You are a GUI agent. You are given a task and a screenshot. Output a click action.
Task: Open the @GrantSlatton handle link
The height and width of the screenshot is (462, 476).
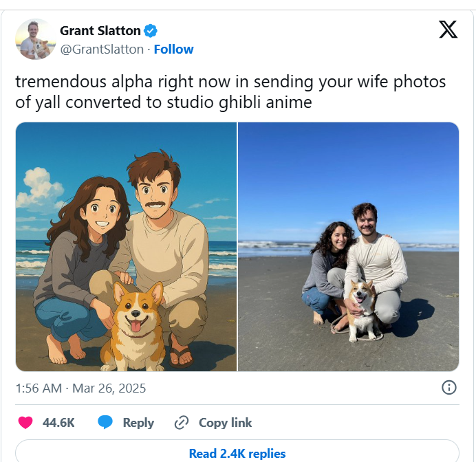click(x=102, y=49)
